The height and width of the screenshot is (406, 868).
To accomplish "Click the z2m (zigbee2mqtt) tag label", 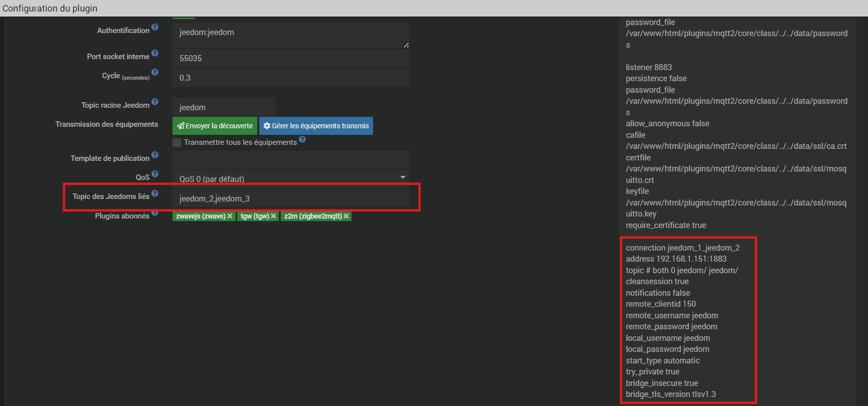I will pos(313,216).
